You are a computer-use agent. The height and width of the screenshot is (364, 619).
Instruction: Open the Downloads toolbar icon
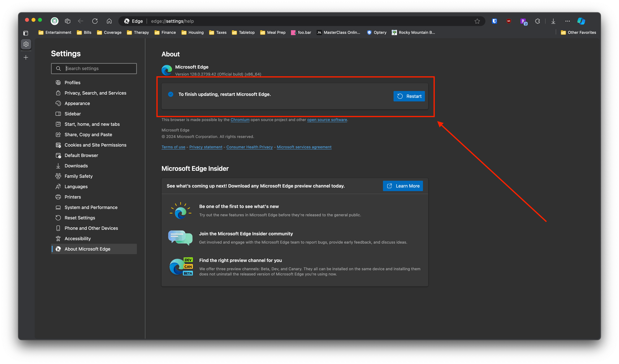(x=553, y=21)
